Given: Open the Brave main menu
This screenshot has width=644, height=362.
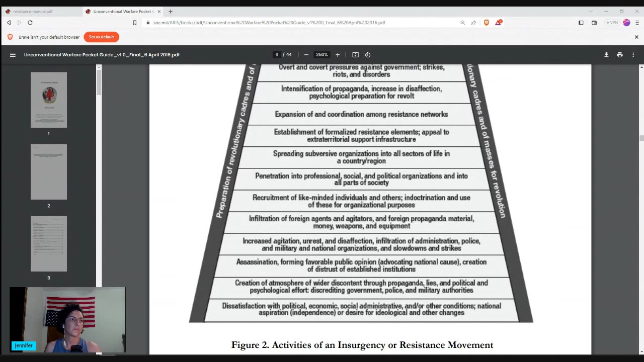Looking at the screenshot, I should point(637,23).
